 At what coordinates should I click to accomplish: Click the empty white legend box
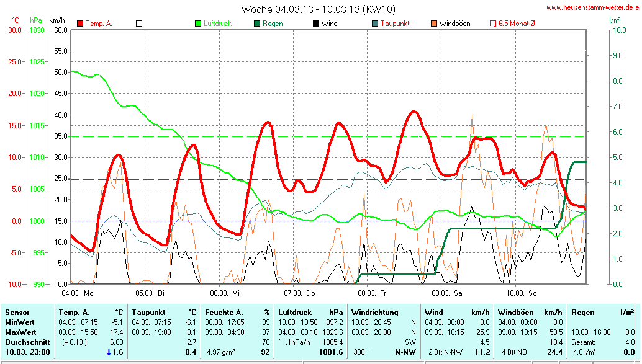point(139,24)
